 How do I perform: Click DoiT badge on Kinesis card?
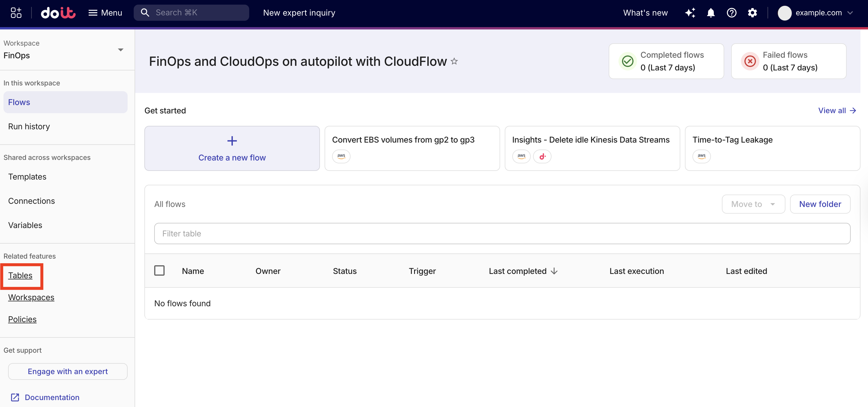[542, 156]
